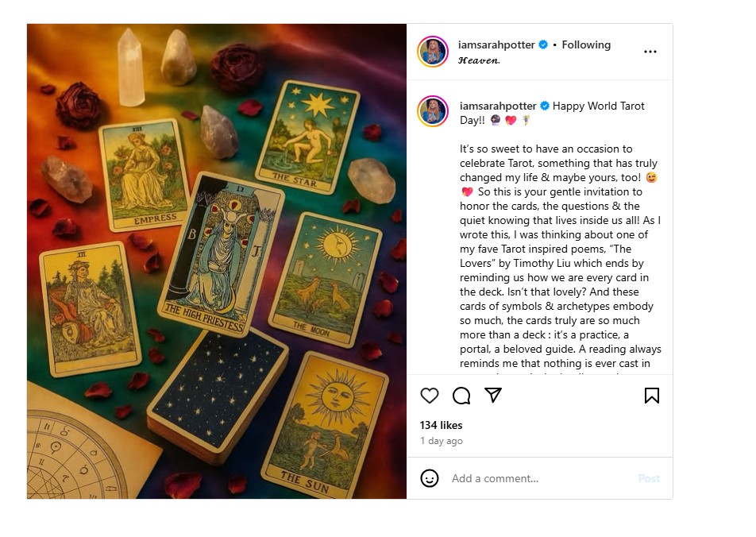Open the 1 day ago timestamp
756x537 pixels.
click(442, 441)
